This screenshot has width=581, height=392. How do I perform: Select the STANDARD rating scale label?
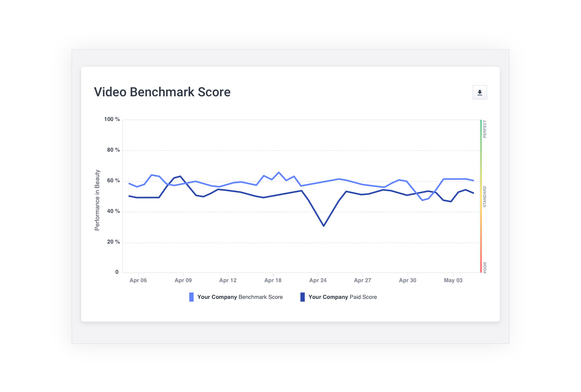[x=485, y=197]
